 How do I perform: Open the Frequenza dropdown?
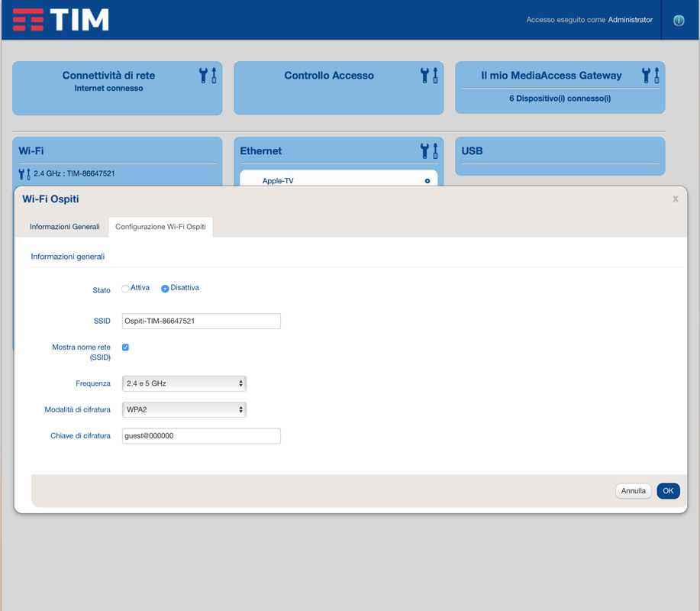coord(184,383)
